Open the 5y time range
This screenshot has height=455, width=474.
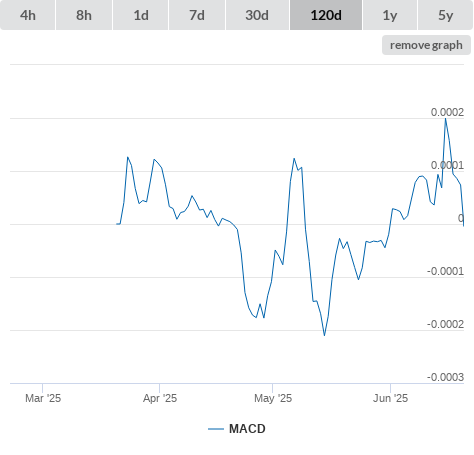point(445,15)
